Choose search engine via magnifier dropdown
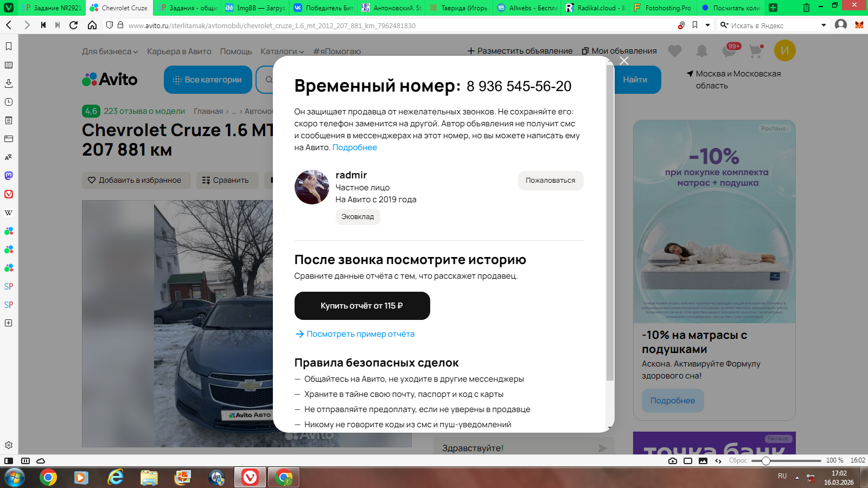The width and height of the screenshot is (868, 488). pyautogui.click(x=724, y=25)
